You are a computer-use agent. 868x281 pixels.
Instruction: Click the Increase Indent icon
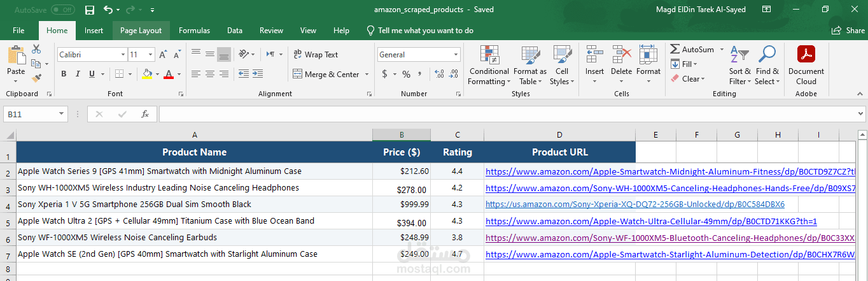tap(258, 75)
